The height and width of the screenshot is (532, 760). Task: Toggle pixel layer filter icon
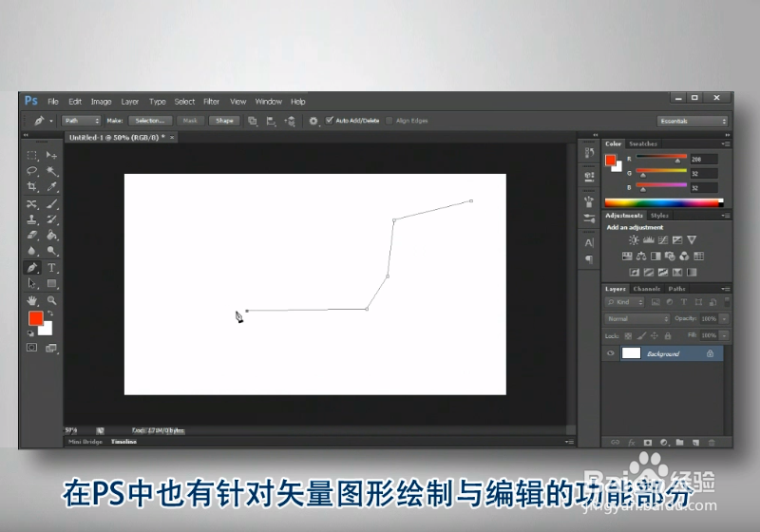[655, 302]
